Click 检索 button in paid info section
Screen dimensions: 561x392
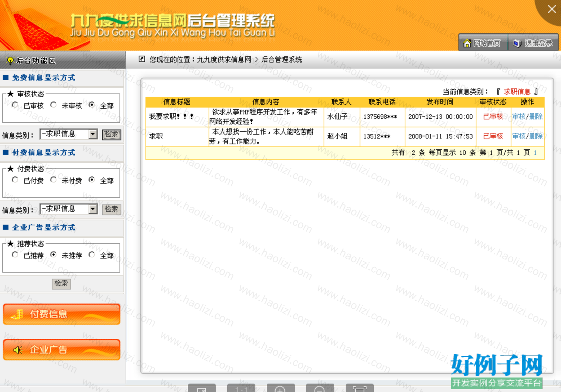[x=111, y=210]
